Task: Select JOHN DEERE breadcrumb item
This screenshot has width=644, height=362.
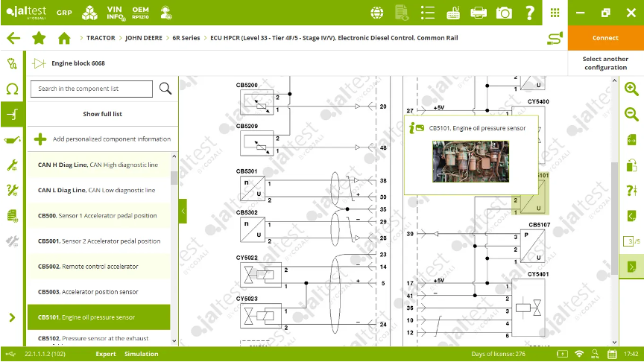Action: (142, 38)
